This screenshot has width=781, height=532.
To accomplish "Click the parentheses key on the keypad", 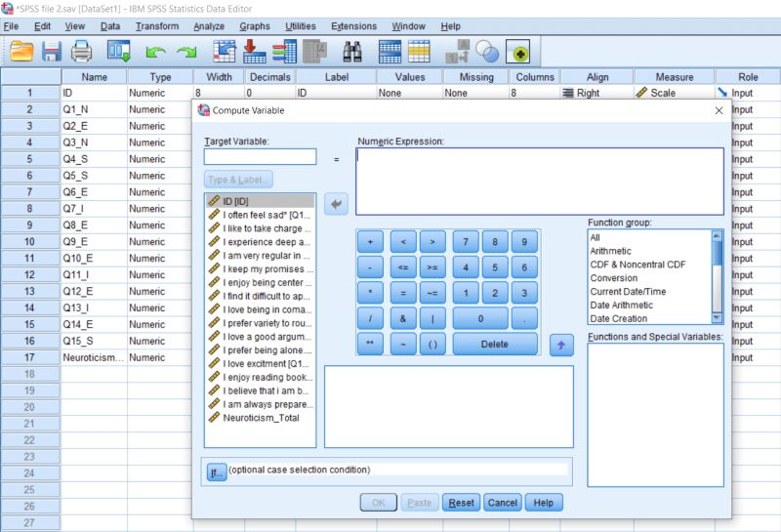I will [432, 344].
